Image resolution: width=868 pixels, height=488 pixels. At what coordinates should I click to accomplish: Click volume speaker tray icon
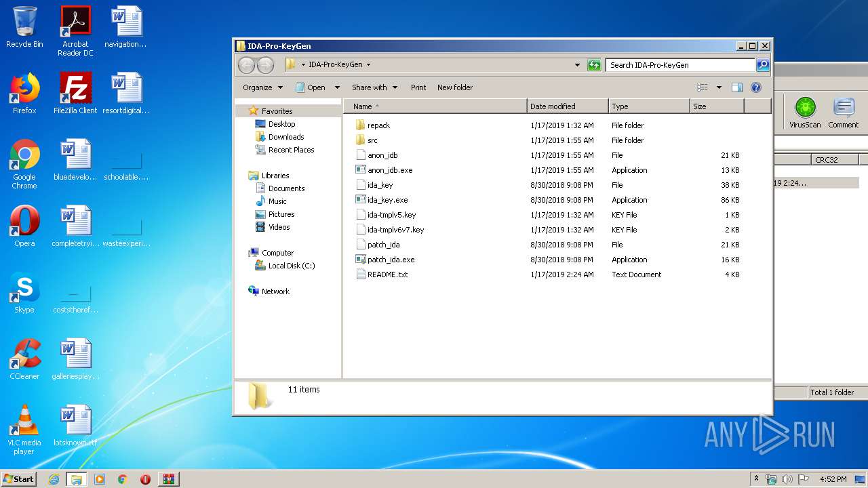click(787, 479)
